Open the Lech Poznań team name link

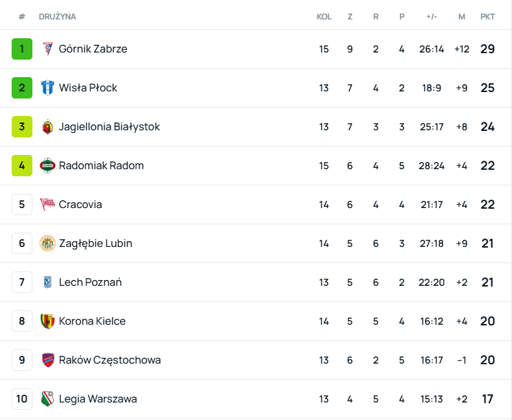pos(90,282)
